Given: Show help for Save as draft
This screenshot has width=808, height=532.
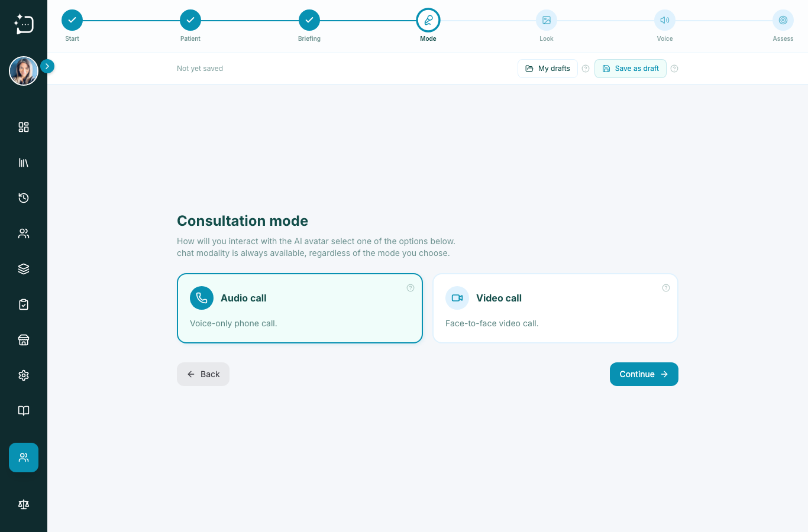Looking at the screenshot, I should [674, 69].
